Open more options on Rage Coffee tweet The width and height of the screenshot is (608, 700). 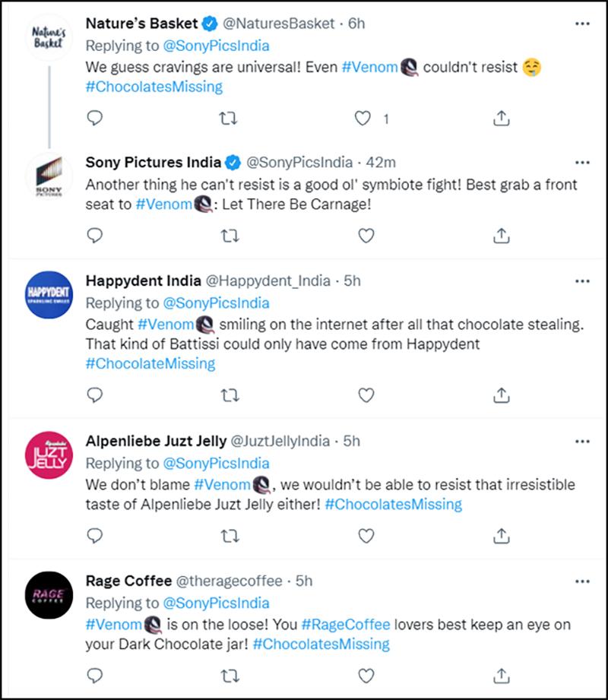point(583,581)
